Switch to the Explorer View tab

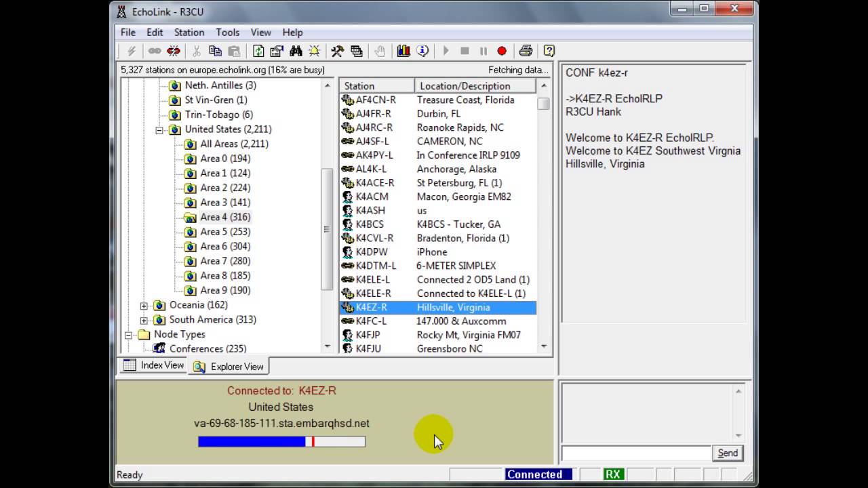pos(229,367)
